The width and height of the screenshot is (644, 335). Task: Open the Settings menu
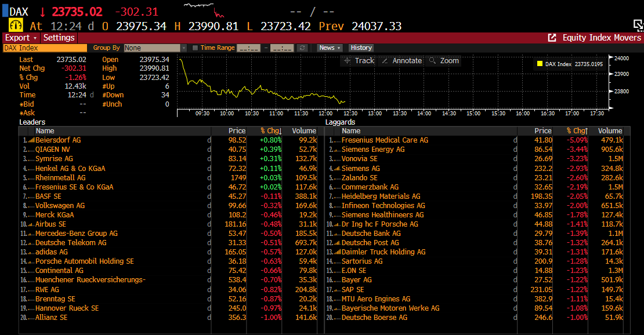tap(59, 38)
